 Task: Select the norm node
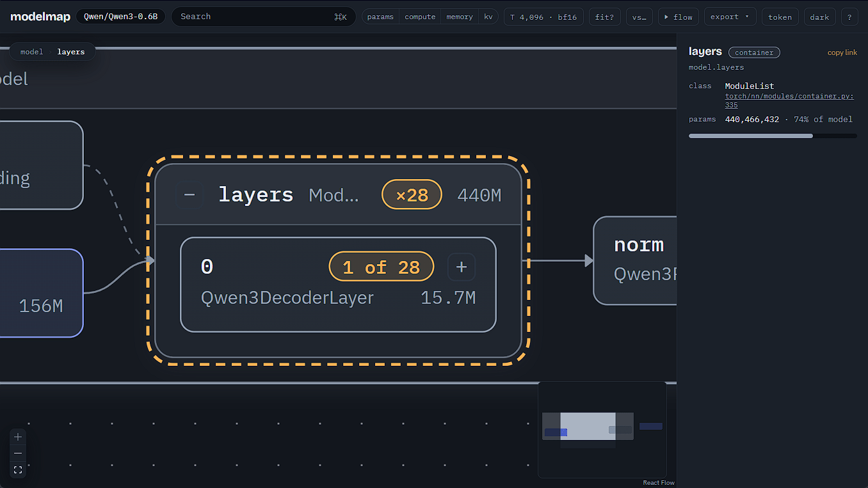click(x=635, y=260)
